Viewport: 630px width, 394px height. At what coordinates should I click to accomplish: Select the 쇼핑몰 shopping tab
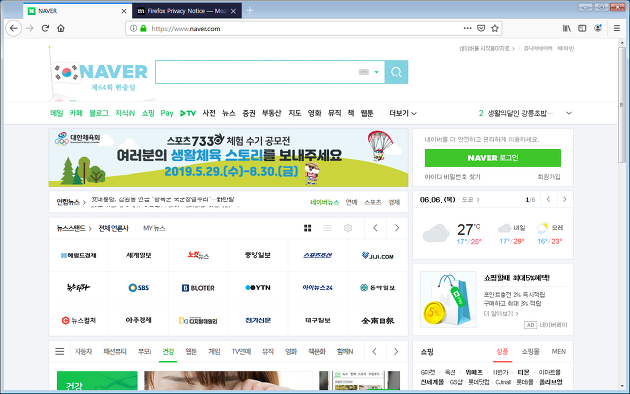(530, 352)
